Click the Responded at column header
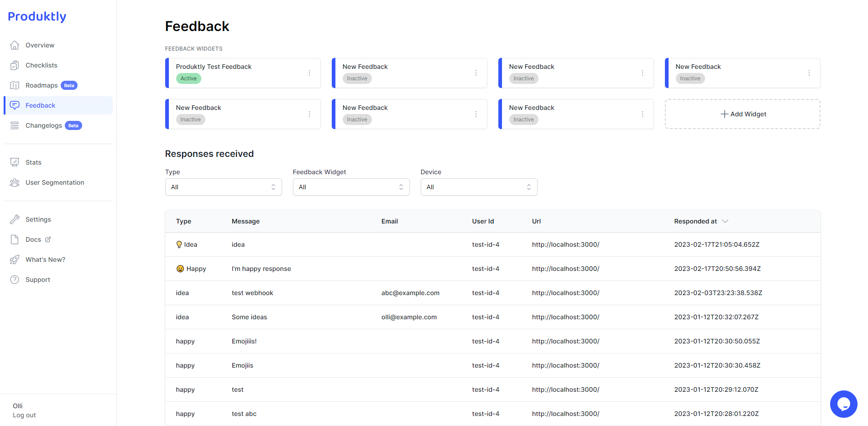Viewport: 868px width, 426px height. (x=695, y=221)
